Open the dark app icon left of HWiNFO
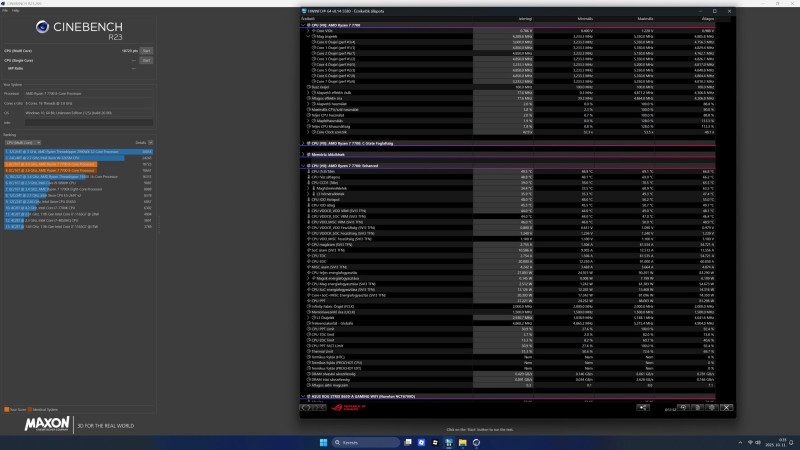This screenshot has width=800, height=450. point(435,442)
